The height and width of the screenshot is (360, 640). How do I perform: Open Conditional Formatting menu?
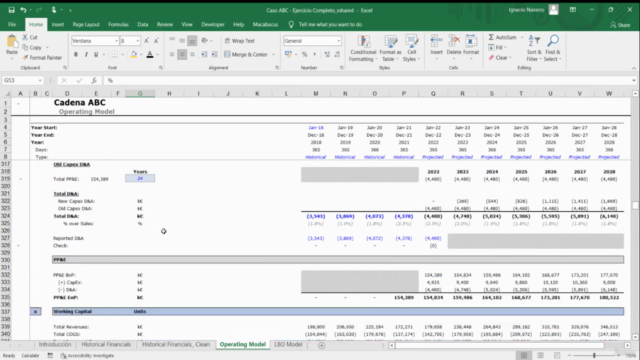click(x=363, y=48)
